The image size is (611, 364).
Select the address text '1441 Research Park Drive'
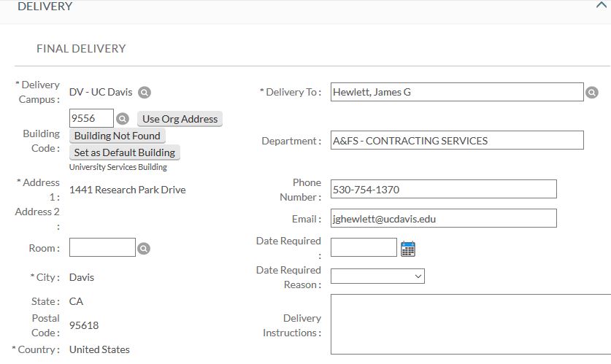pyautogui.click(x=128, y=190)
